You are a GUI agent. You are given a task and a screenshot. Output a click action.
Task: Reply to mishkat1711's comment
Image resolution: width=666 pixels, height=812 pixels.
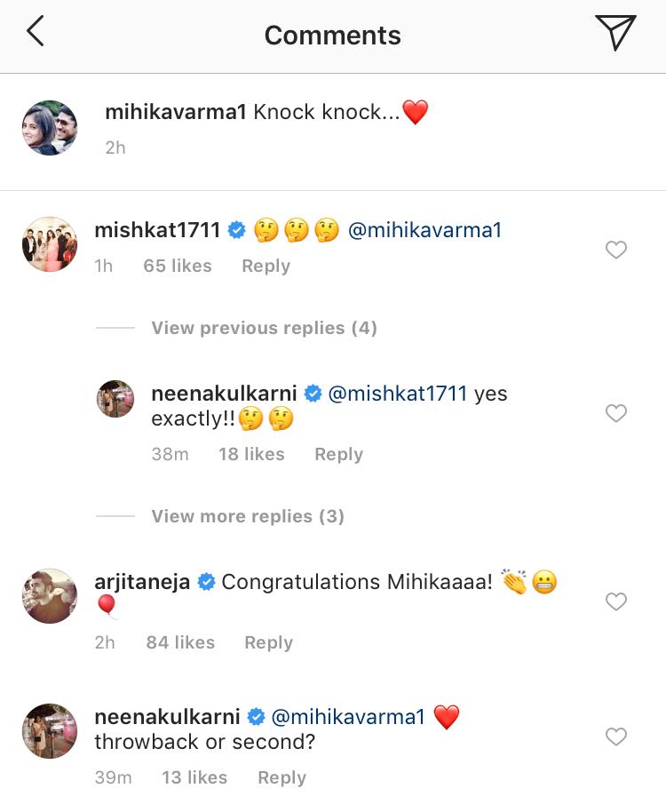(265, 266)
